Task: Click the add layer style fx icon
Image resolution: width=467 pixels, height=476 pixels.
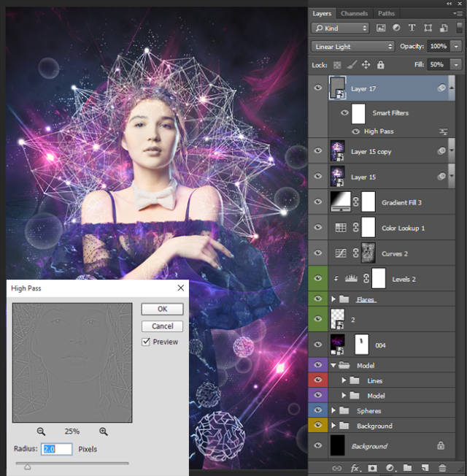Action: (355, 467)
